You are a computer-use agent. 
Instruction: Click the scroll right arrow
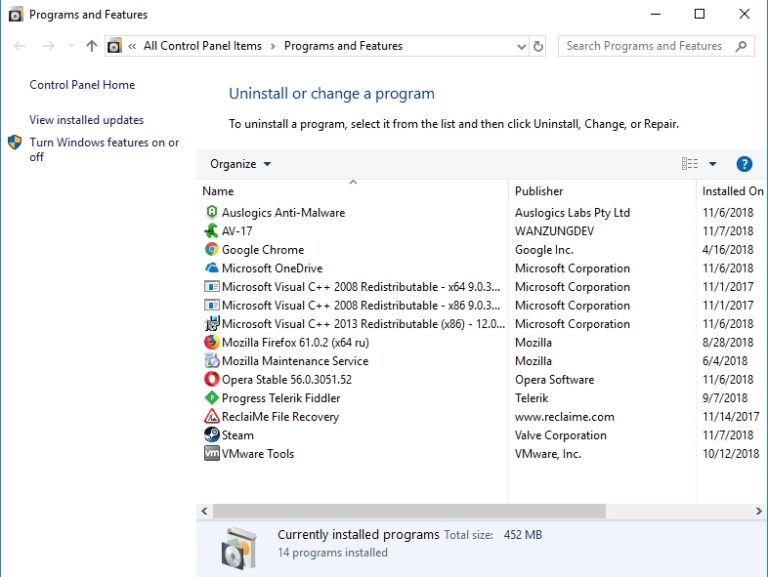759,511
